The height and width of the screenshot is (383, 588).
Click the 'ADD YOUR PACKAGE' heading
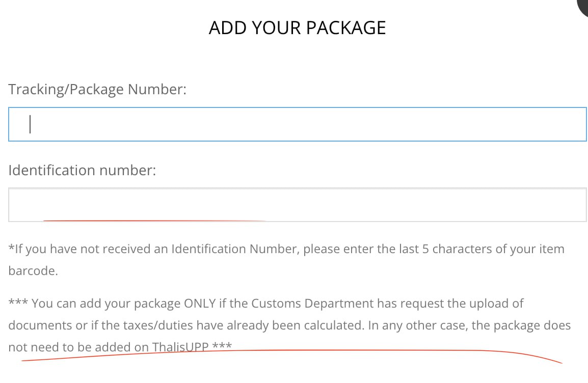click(x=298, y=28)
